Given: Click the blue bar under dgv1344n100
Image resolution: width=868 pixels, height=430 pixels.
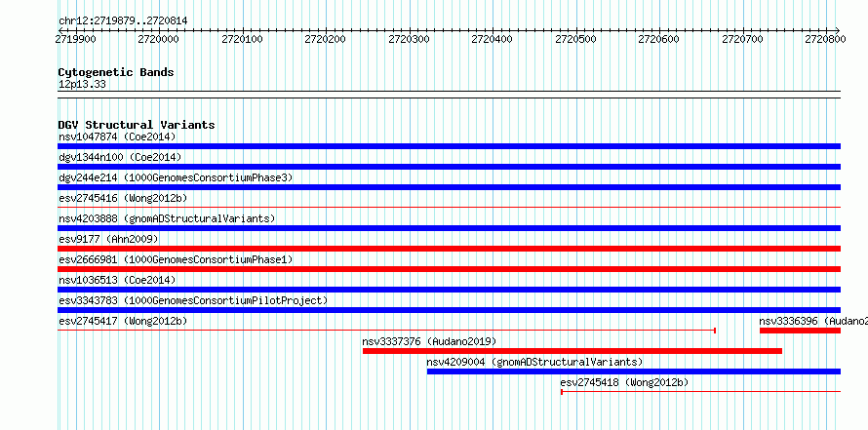Looking at the screenshot, I should tap(449, 167).
